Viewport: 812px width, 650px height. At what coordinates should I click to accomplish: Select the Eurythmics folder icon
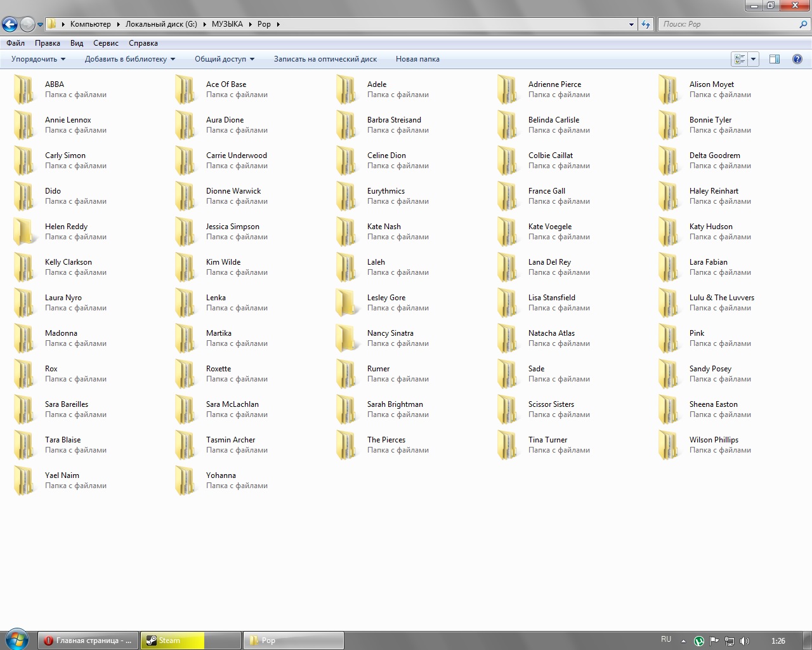click(346, 196)
